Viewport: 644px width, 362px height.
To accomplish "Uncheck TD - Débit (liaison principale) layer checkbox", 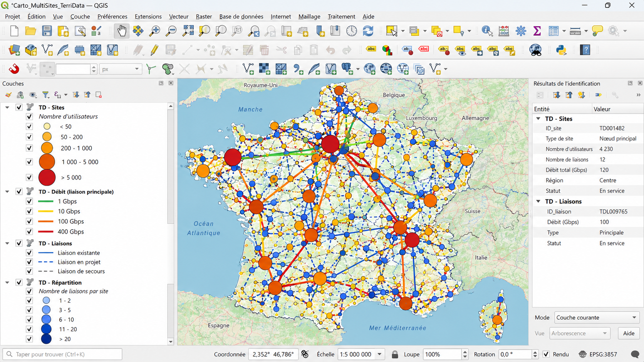I will coord(19,192).
